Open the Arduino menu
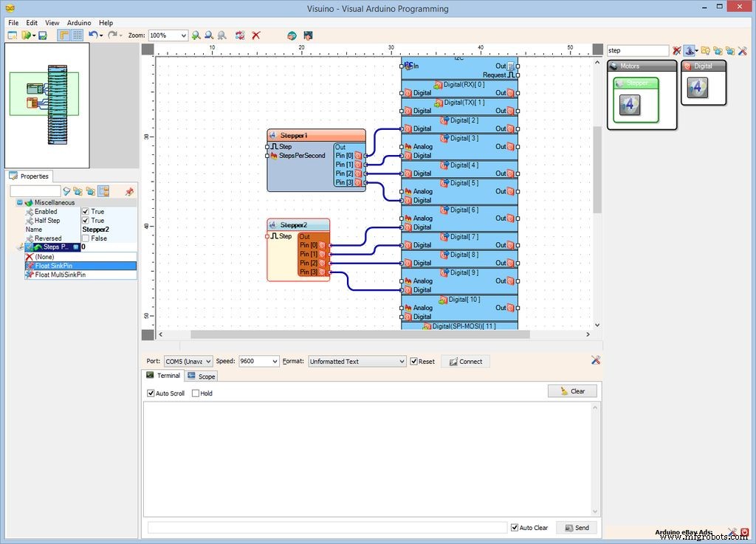 [x=78, y=22]
